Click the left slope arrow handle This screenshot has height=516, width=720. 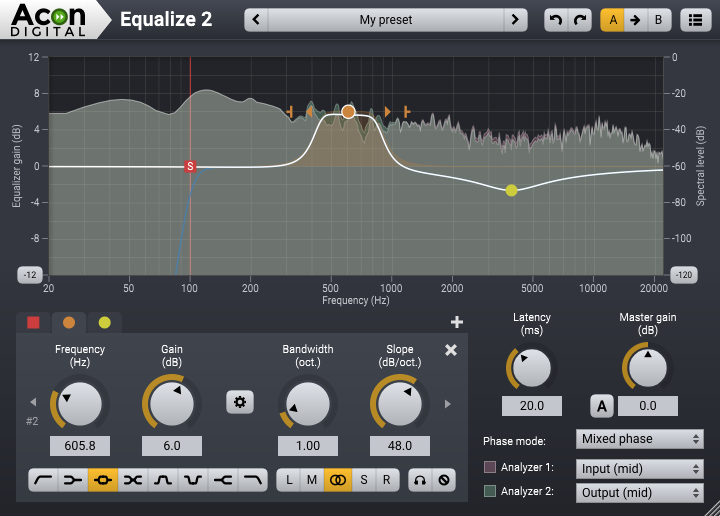(x=309, y=112)
